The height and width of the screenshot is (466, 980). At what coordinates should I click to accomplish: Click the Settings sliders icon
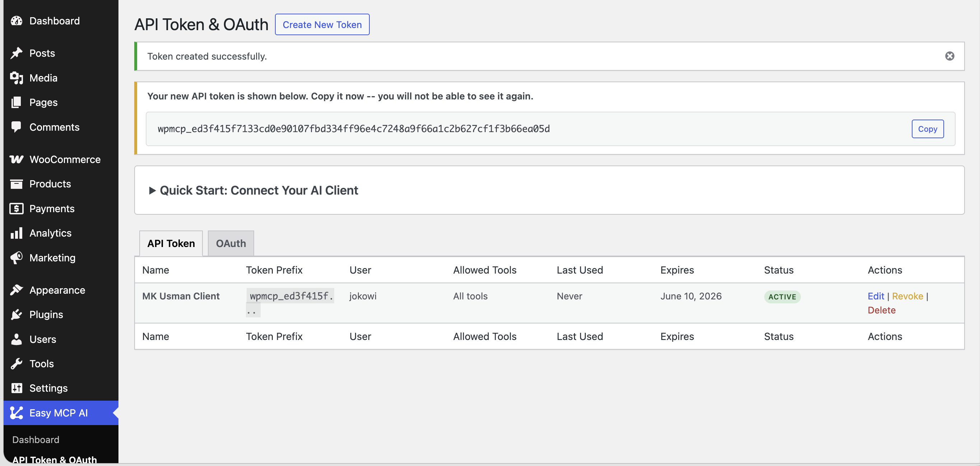point(17,388)
